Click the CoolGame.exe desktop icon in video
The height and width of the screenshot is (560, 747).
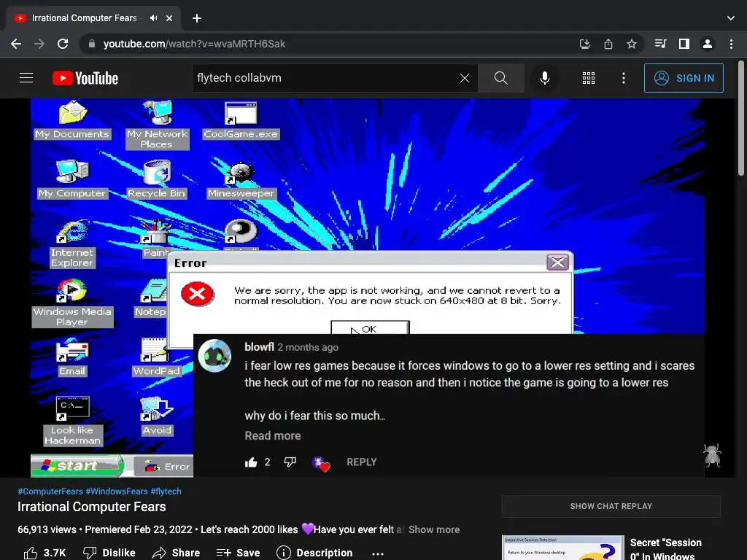pos(241,120)
